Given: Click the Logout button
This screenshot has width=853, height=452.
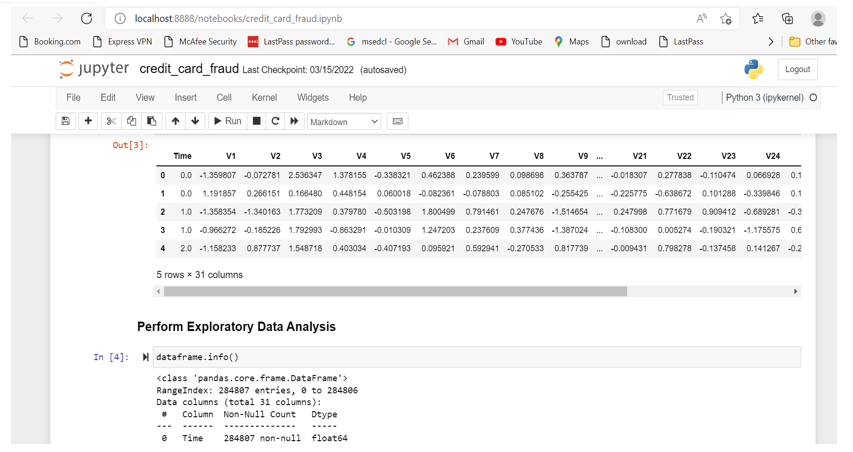Looking at the screenshot, I should point(798,70).
